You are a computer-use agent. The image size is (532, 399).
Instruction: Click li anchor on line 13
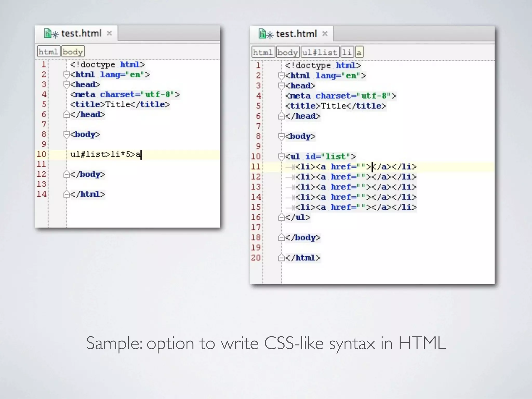(356, 187)
